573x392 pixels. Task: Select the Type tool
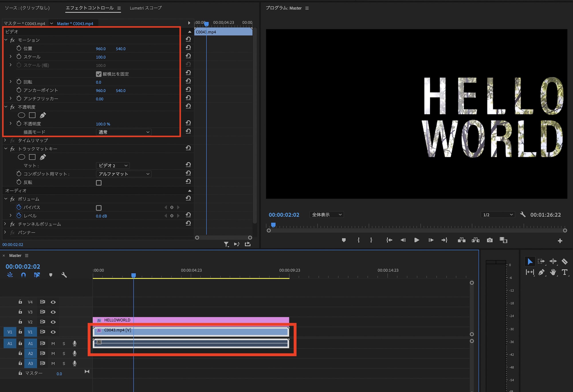[x=564, y=272]
